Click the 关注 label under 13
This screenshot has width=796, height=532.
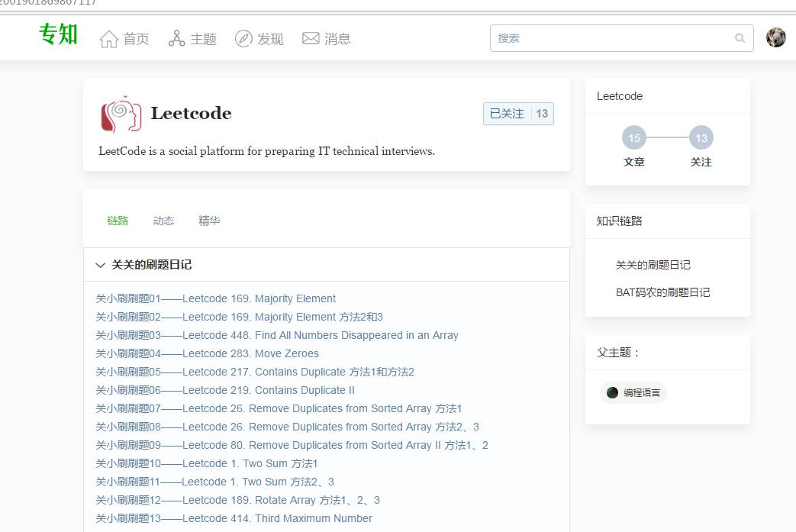pos(701,162)
